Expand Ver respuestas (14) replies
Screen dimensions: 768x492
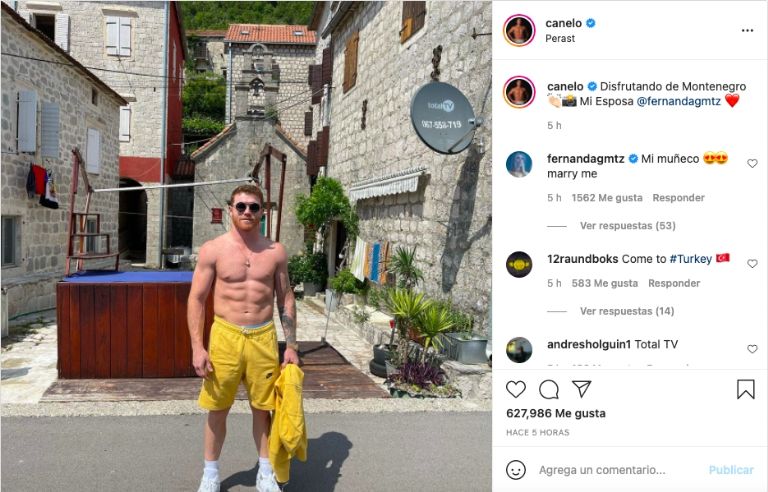coord(627,311)
